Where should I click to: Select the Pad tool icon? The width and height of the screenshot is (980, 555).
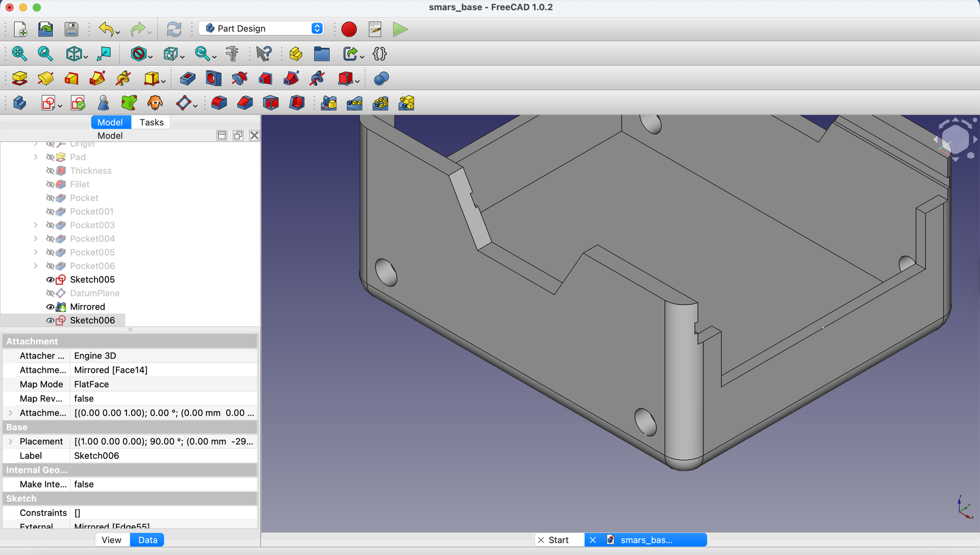19,78
